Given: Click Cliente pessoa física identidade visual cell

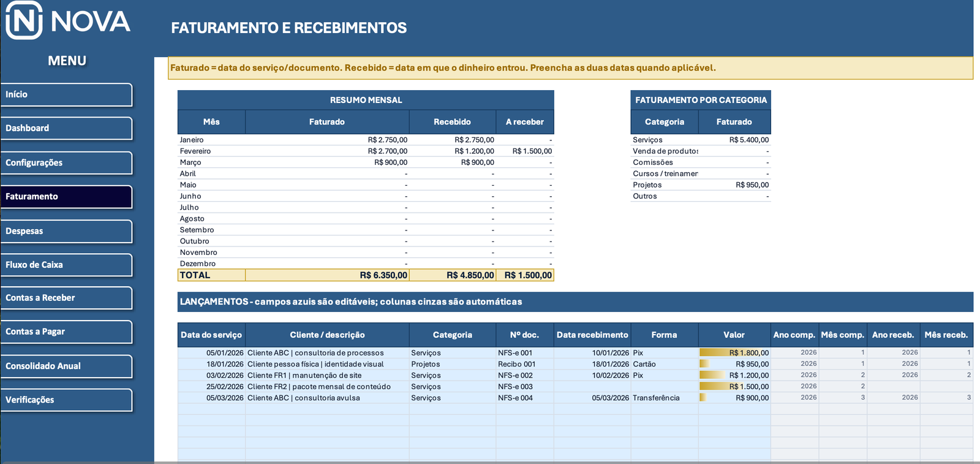Looking at the screenshot, I should [327, 364].
